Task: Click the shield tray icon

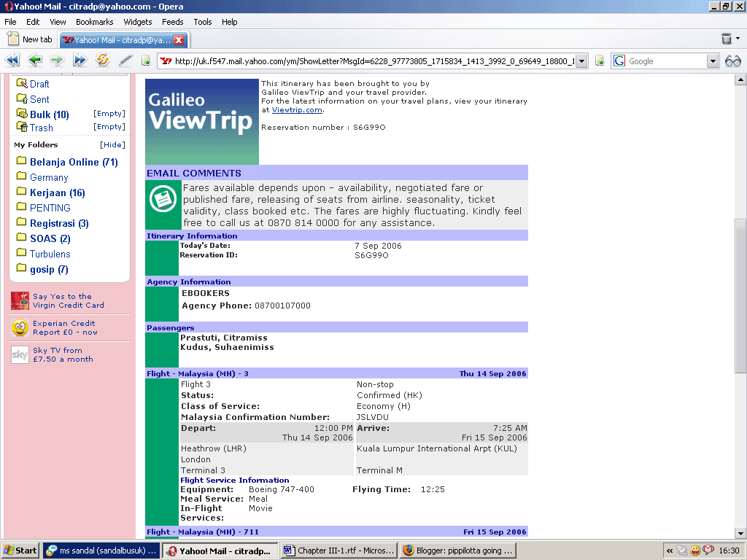Action: point(682,551)
